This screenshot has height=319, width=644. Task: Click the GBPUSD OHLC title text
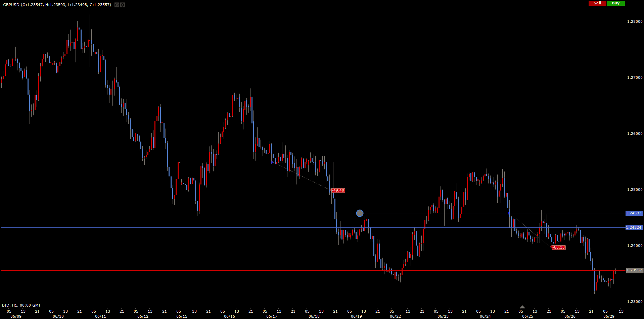coord(57,5)
